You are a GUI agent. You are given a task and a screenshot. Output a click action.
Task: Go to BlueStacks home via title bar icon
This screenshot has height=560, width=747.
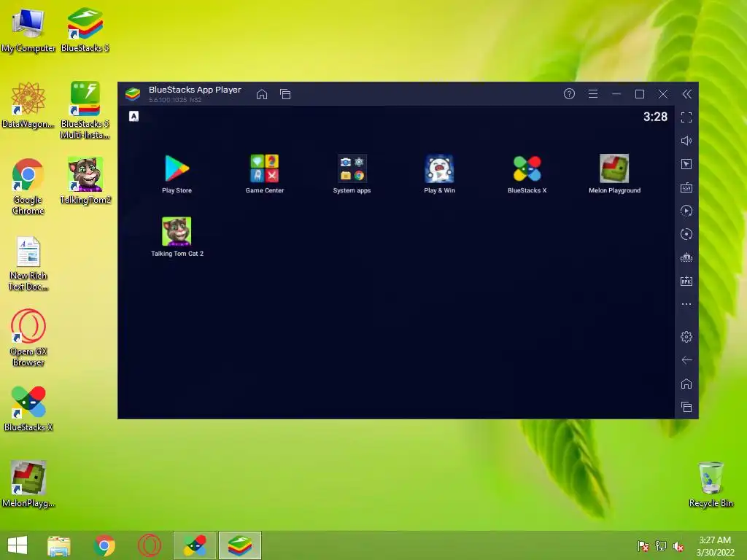[x=262, y=94]
